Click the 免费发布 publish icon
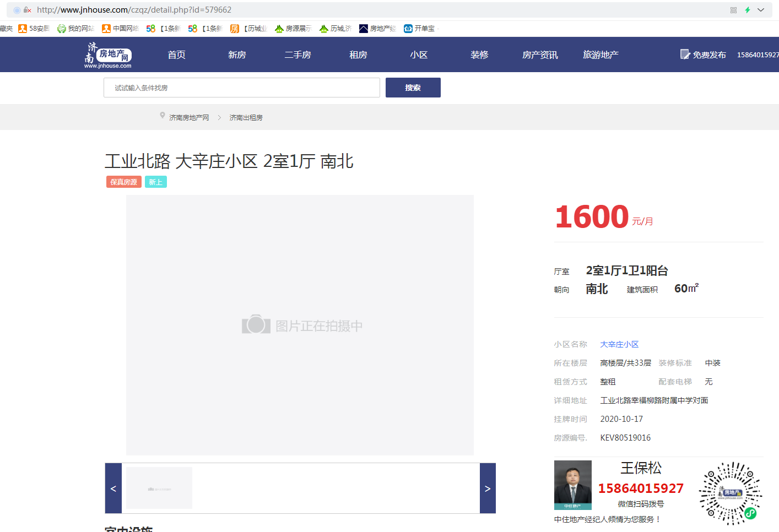Viewport: 779px width, 532px height. pos(685,55)
